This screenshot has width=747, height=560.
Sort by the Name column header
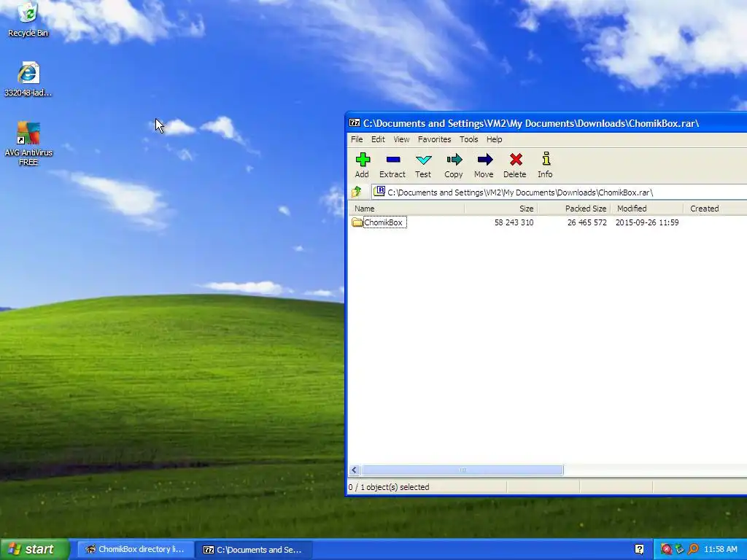(x=406, y=209)
